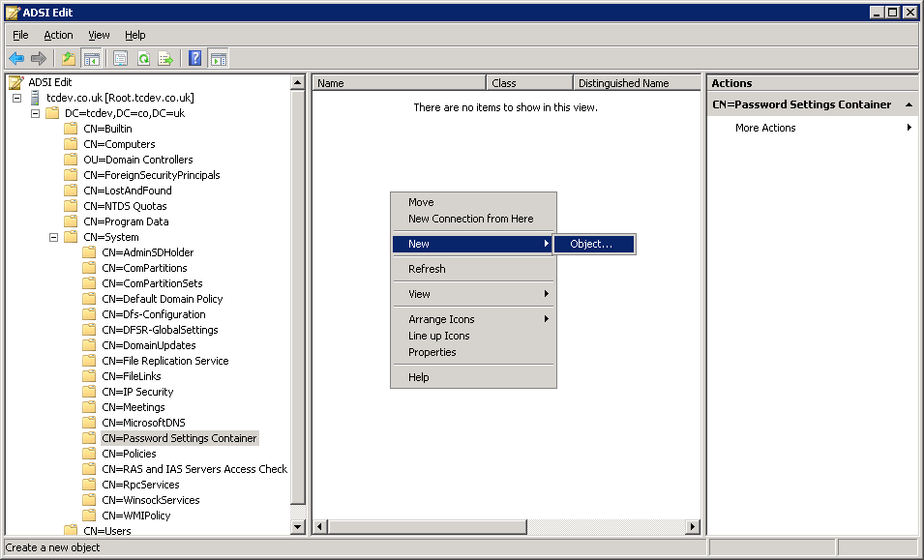Image resolution: width=924 pixels, height=560 pixels.
Task: Open the File menu
Action: pos(20,36)
